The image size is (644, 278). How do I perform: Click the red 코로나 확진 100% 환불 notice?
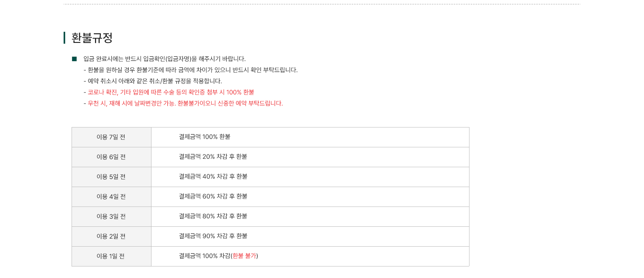tap(169, 92)
